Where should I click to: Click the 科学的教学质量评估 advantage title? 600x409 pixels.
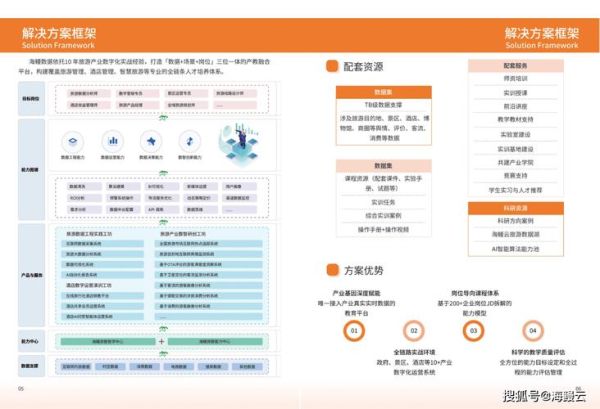pos(538,352)
